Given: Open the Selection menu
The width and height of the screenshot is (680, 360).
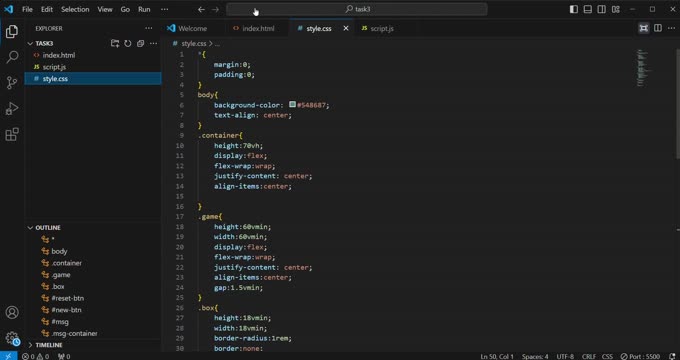Looking at the screenshot, I should 75,9.
